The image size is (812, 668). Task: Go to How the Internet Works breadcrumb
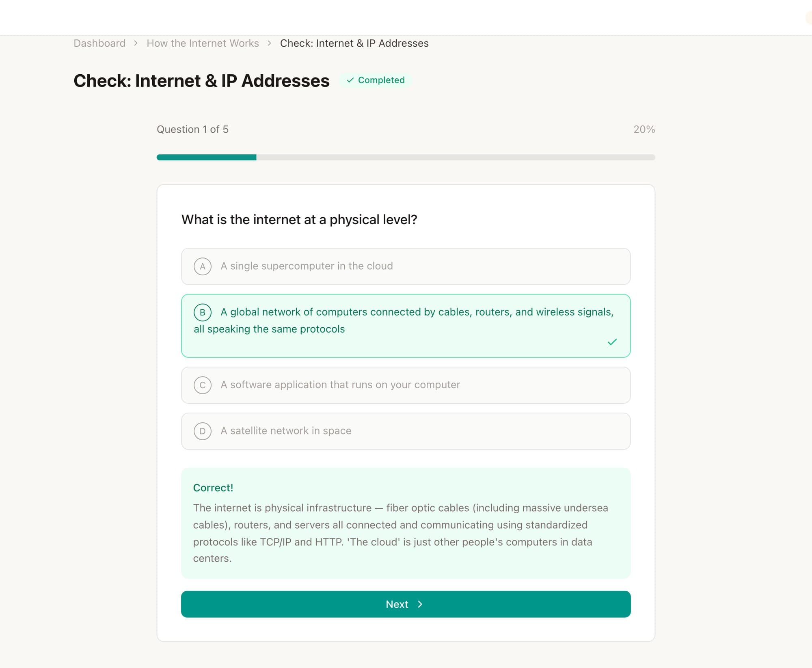(x=203, y=43)
